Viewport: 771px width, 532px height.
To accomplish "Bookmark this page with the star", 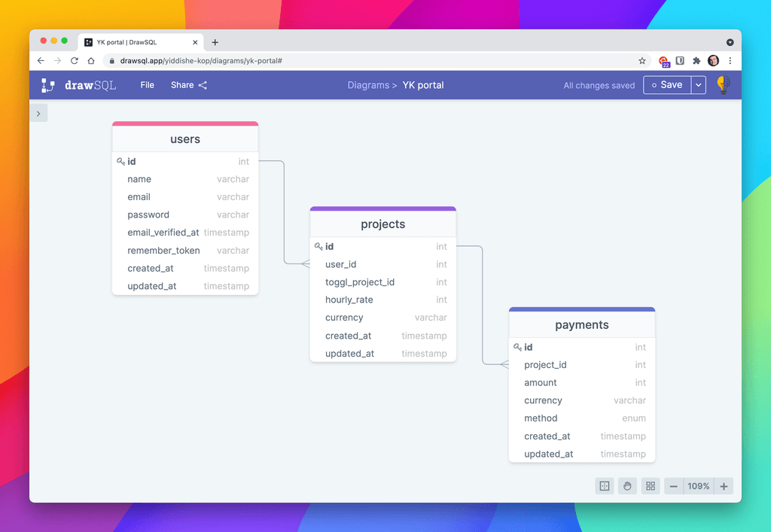I will coord(642,60).
